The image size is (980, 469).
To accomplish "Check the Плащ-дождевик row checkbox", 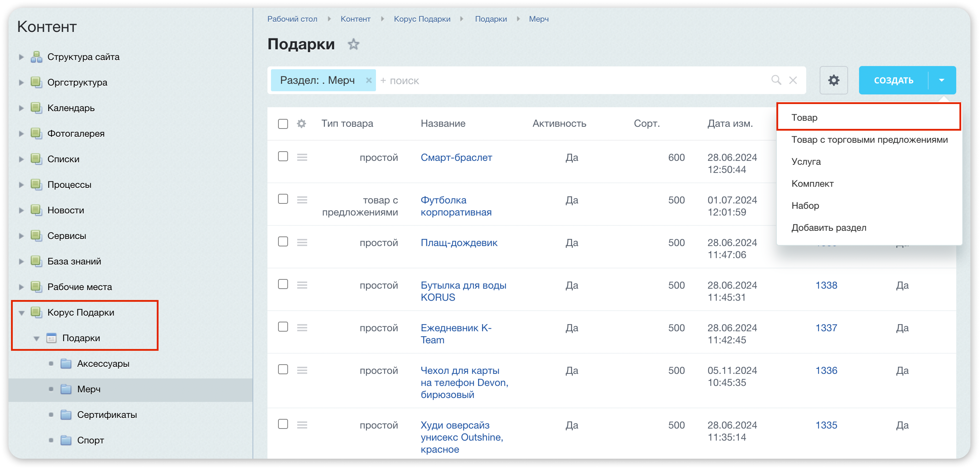I will point(283,242).
